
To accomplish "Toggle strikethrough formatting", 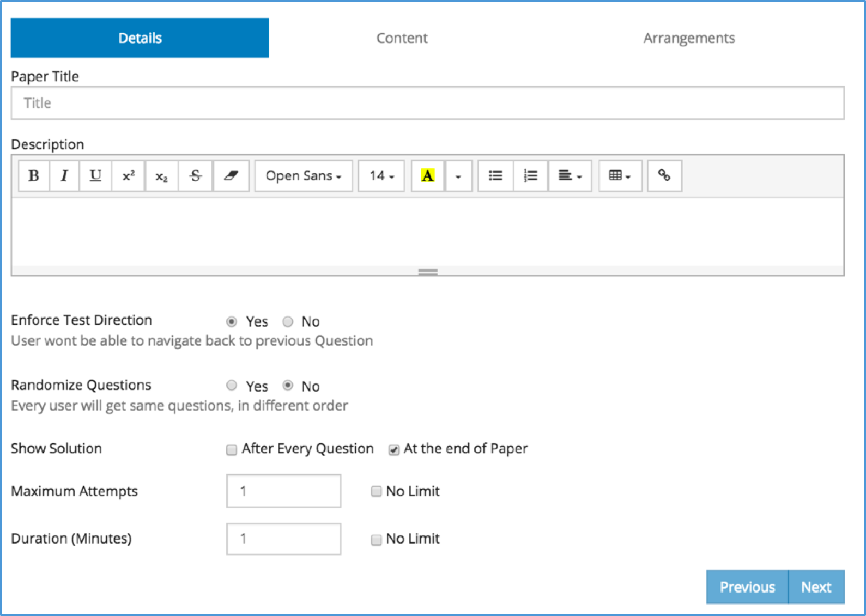I will 196,176.
